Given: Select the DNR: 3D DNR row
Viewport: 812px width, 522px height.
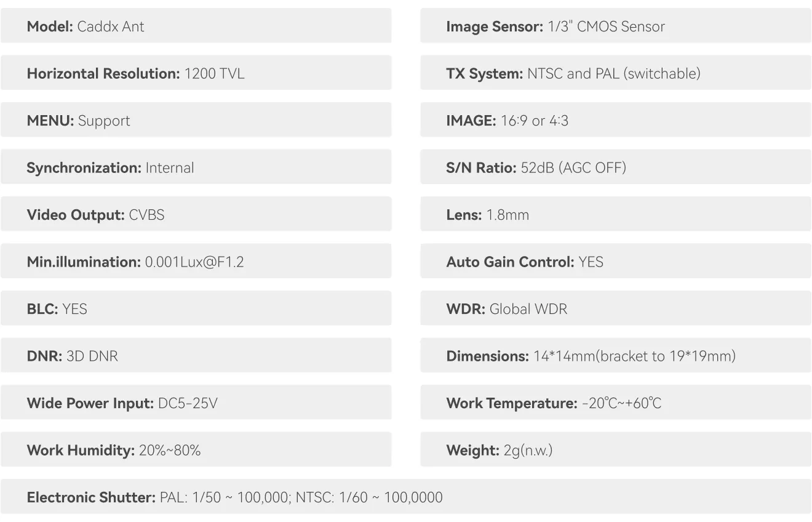Looking at the screenshot, I should point(196,356).
